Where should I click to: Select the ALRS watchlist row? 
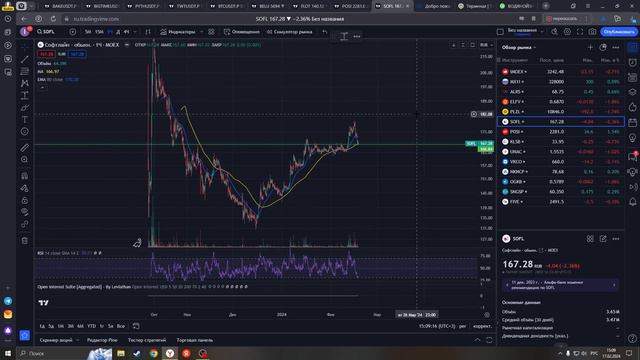561,91
